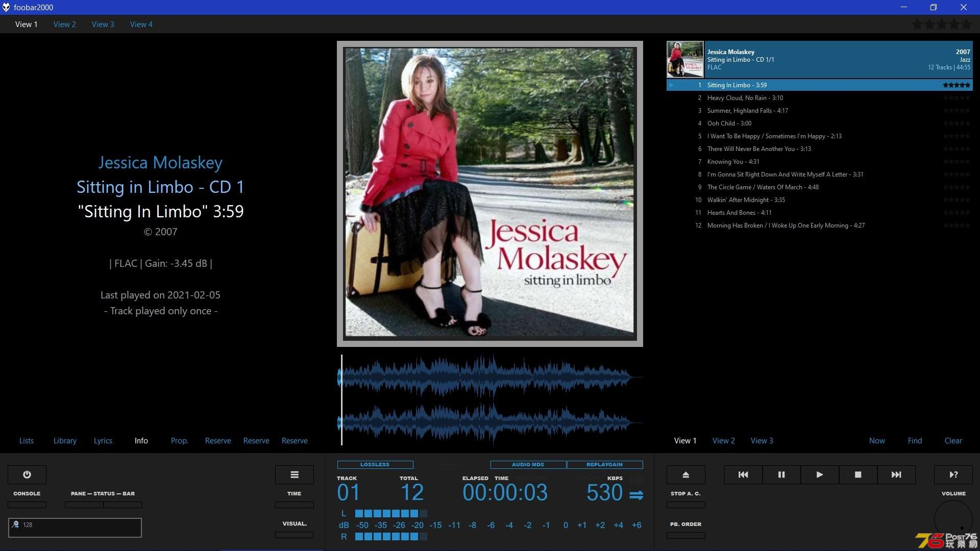Screen dimensions: 980x551
Task: Select track Summer, Highland Falls
Action: [x=820, y=111]
